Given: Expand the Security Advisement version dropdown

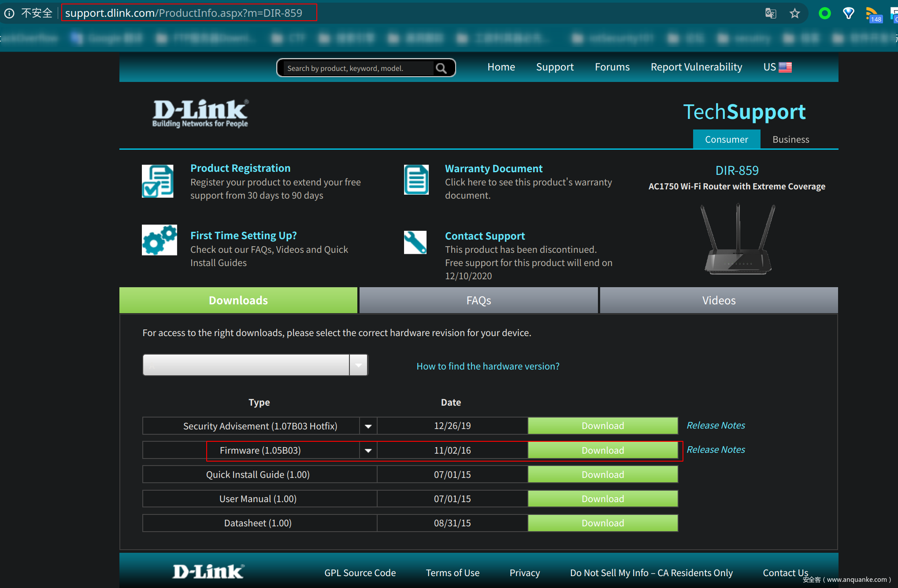Looking at the screenshot, I should coord(368,426).
